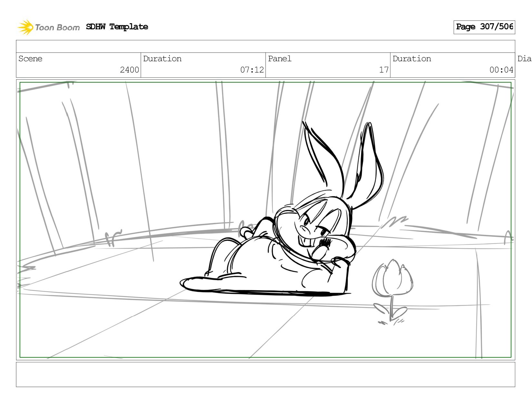
Task: Click the Toon Boom logo
Action: [x=48, y=27]
